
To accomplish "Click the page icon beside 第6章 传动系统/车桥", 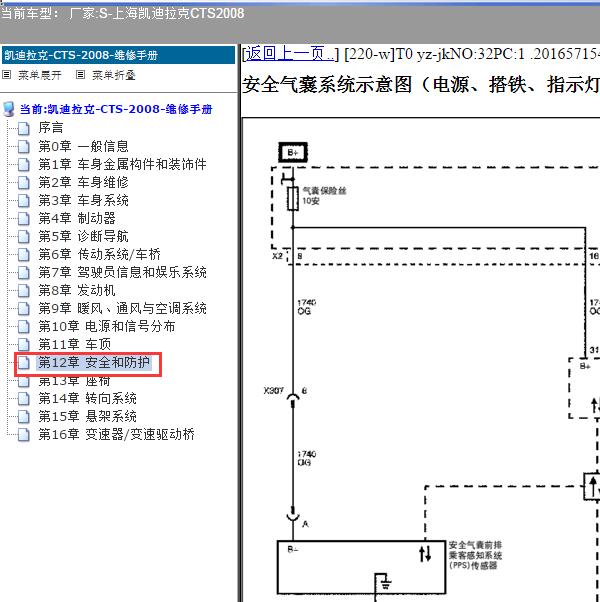I will (24, 255).
